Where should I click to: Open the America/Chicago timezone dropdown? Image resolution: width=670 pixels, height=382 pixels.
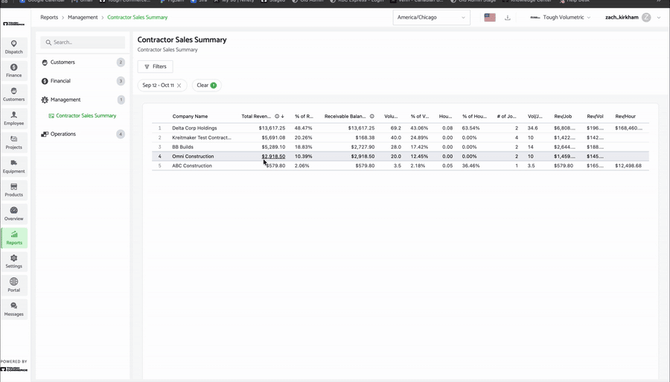pos(431,18)
